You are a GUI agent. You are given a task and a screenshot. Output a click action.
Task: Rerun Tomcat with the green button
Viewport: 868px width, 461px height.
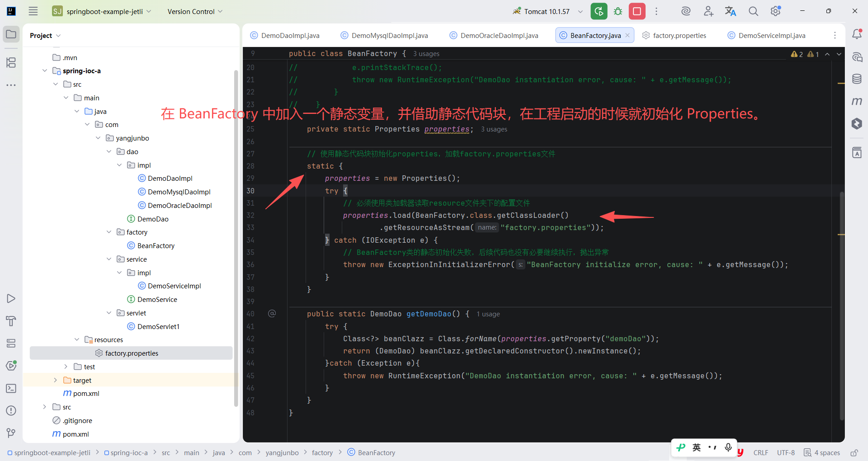pyautogui.click(x=599, y=11)
